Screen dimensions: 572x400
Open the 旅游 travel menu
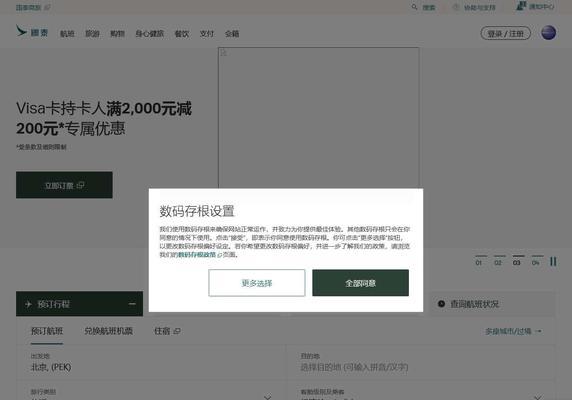coord(92,34)
